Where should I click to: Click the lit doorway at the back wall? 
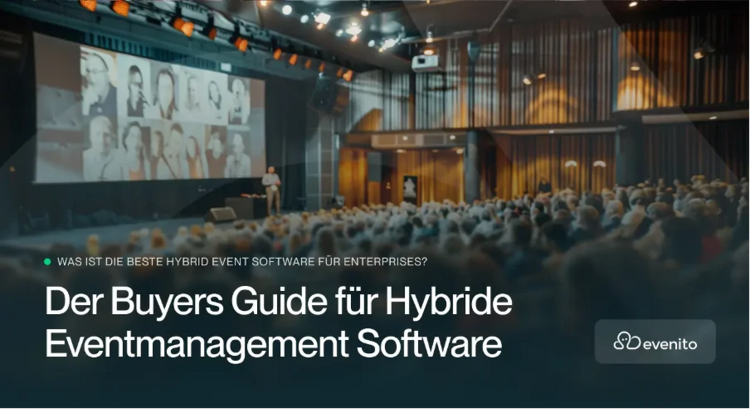click(x=410, y=189)
